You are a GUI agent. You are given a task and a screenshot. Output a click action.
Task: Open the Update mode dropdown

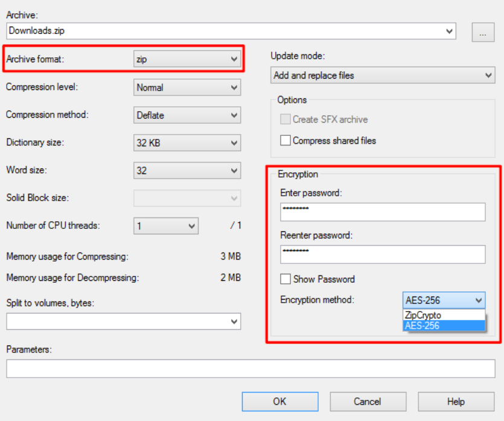point(383,76)
